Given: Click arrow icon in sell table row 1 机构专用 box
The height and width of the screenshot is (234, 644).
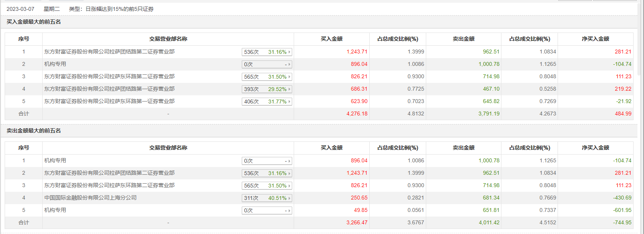Looking at the screenshot, I should coord(289,161).
